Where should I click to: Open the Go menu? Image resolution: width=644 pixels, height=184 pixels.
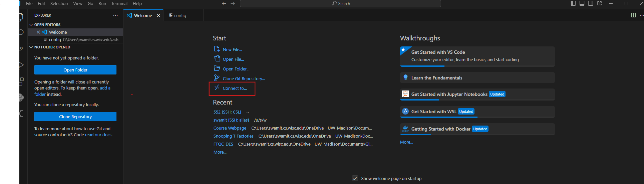[x=90, y=4]
